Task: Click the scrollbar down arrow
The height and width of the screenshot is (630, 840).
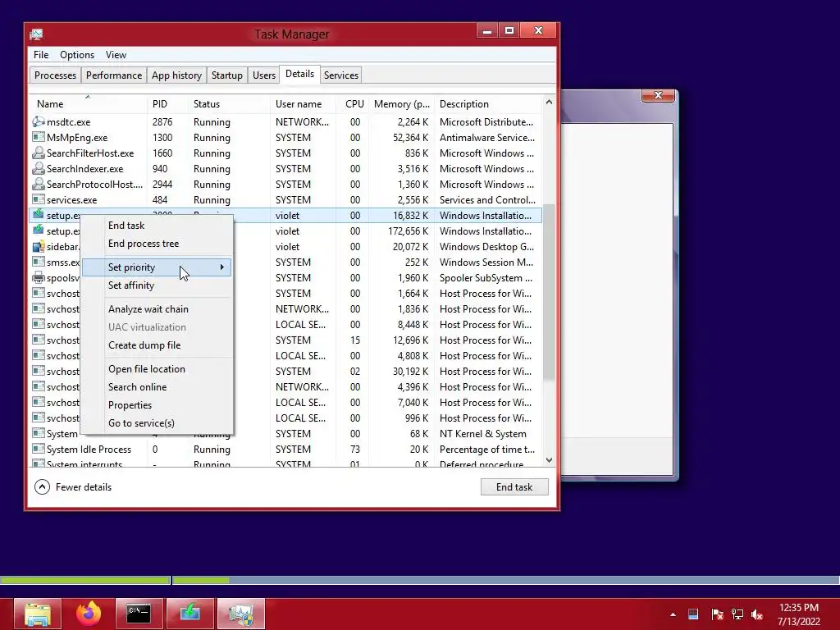Action: point(549,460)
